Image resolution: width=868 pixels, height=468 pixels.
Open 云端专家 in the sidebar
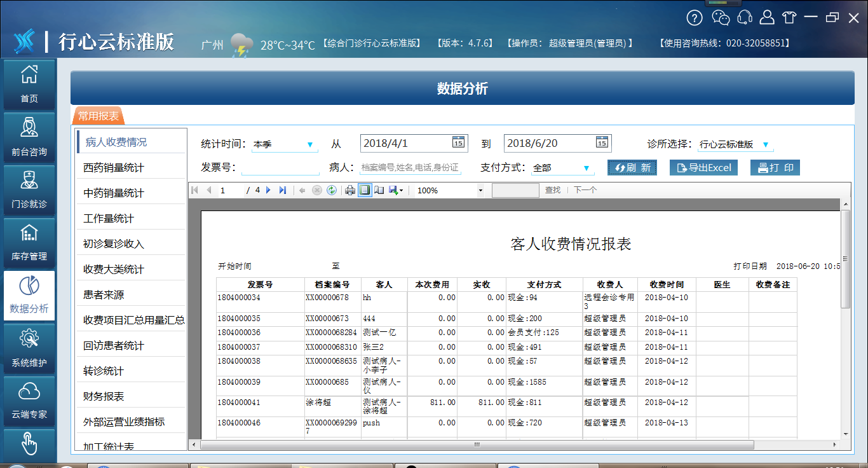29,401
